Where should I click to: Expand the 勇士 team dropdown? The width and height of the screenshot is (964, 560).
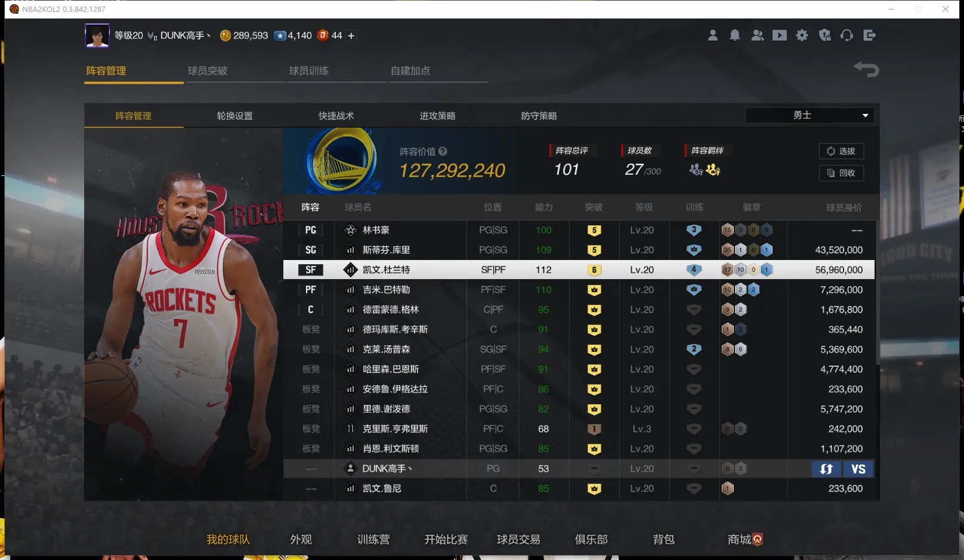click(809, 115)
